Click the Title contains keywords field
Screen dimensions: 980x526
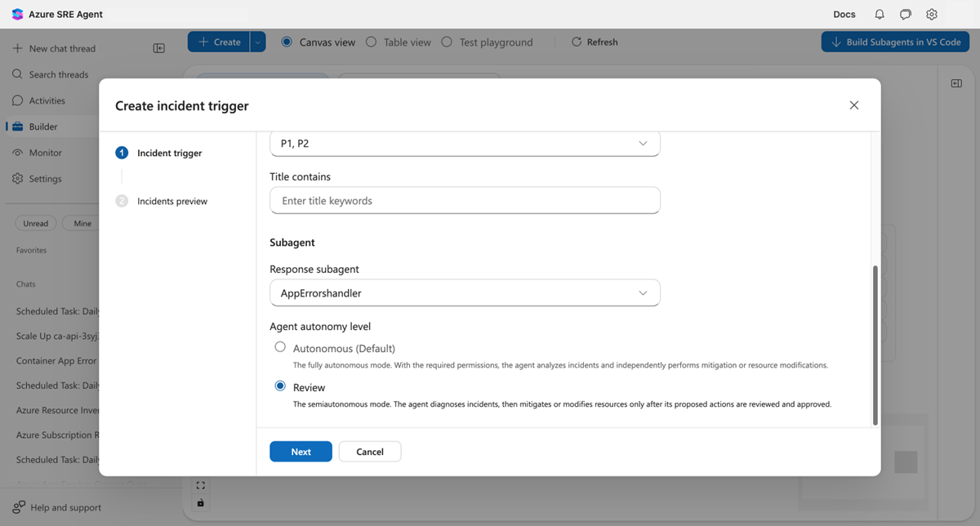tap(465, 200)
